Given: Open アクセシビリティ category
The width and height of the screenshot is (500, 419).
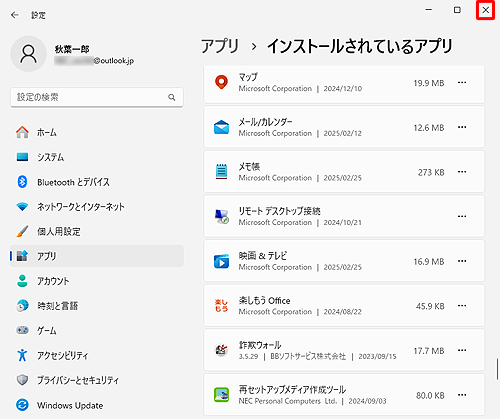Looking at the screenshot, I should pos(97,355).
